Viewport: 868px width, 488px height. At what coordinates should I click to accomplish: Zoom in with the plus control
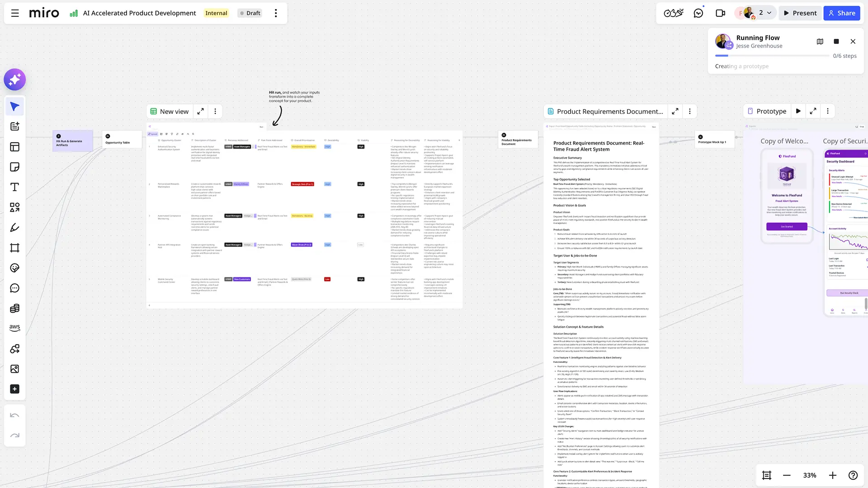(x=833, y=475)
